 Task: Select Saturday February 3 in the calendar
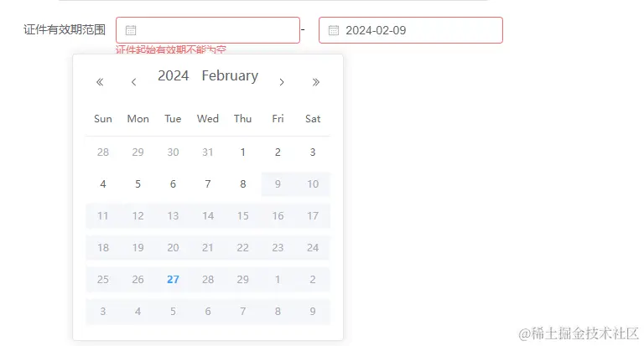coord(313,152)
